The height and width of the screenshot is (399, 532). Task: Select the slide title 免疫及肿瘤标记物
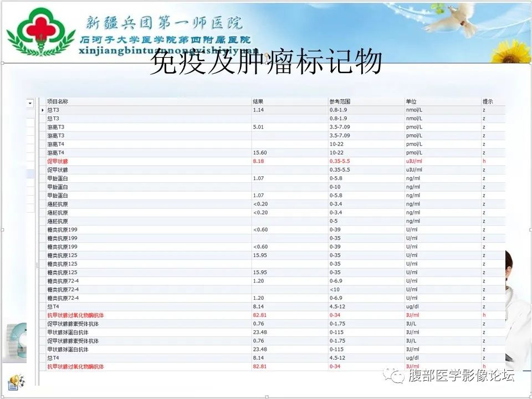[267, 62]
